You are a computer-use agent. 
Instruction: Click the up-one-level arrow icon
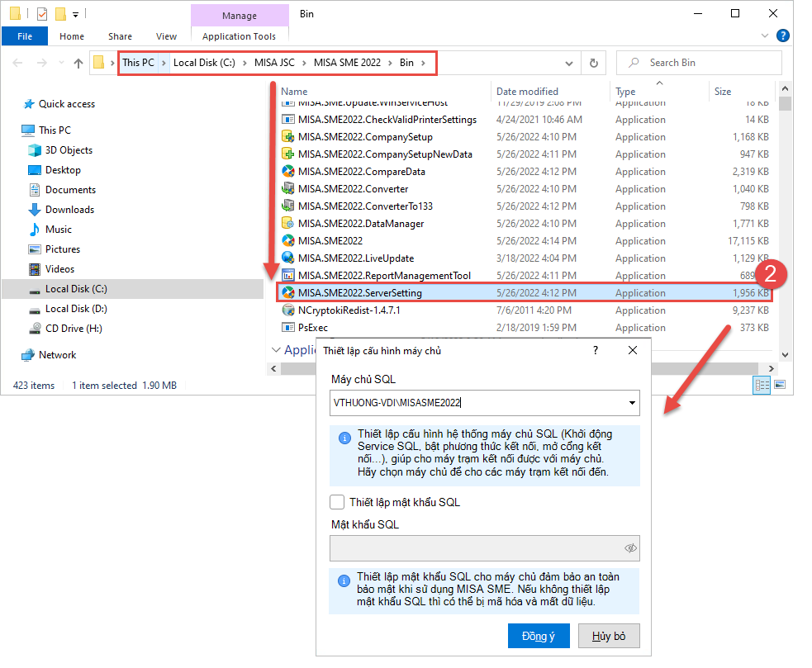pos(78,62)
